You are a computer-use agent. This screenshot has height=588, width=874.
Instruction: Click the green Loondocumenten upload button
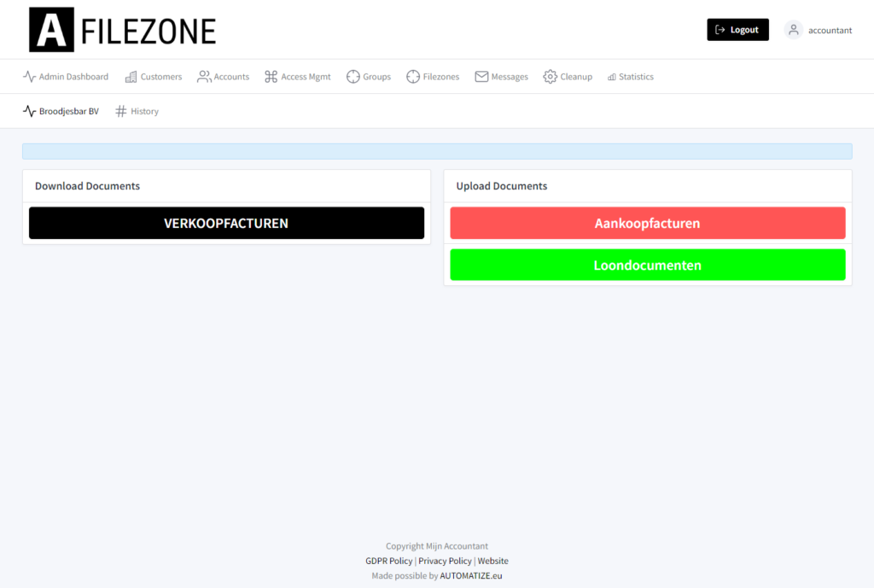[x=648, y=265]
